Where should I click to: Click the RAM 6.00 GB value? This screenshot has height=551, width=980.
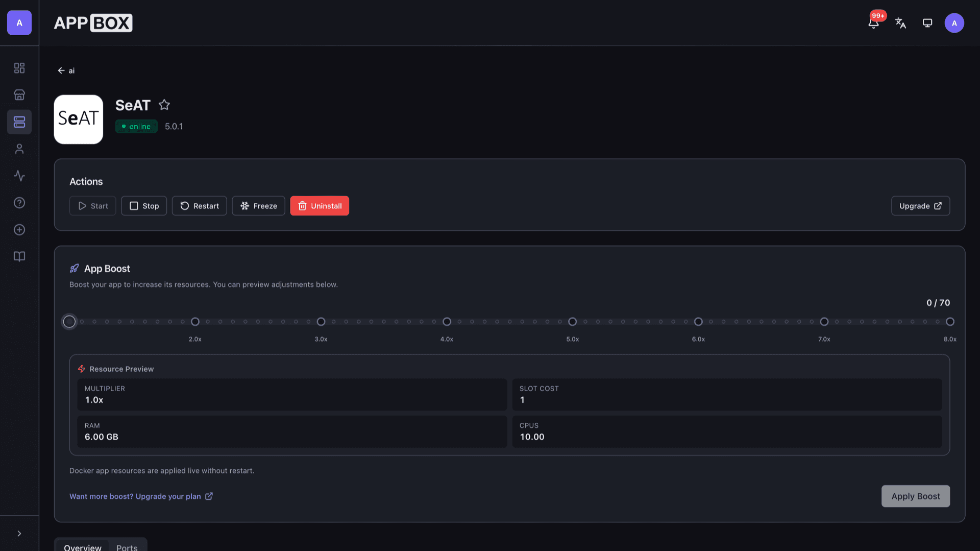[x=102, y=437]
